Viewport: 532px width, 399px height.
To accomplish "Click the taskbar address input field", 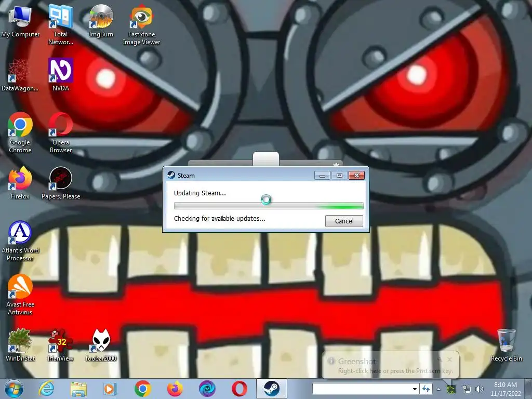I will (x=362, y=389).
